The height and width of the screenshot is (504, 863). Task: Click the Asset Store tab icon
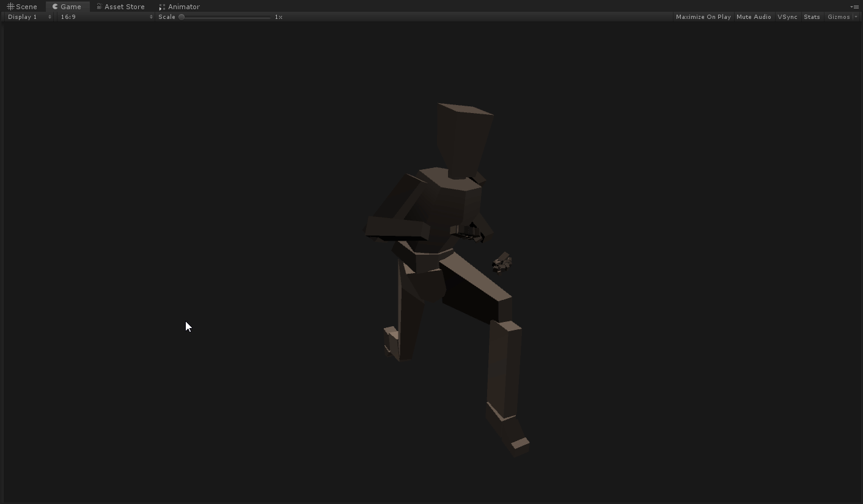[x=99, y=7]
